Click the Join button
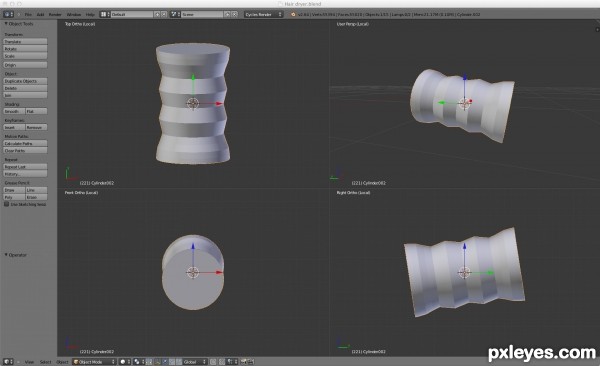This screenshot has width=600, height=366. (25, 95)
